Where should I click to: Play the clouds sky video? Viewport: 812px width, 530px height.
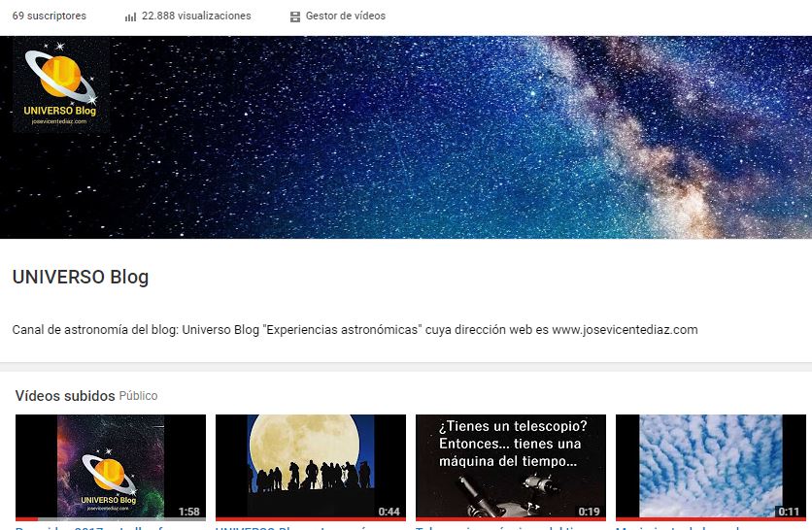point(711,466)
